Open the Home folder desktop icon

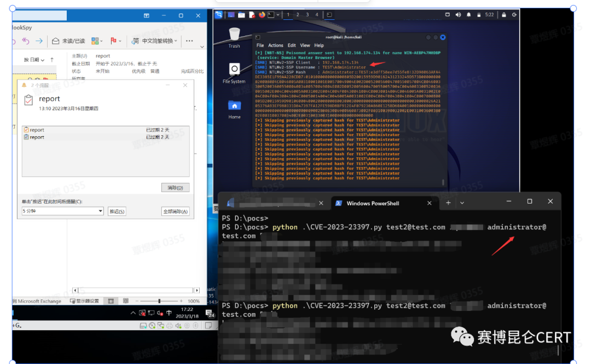pos(234,109)
